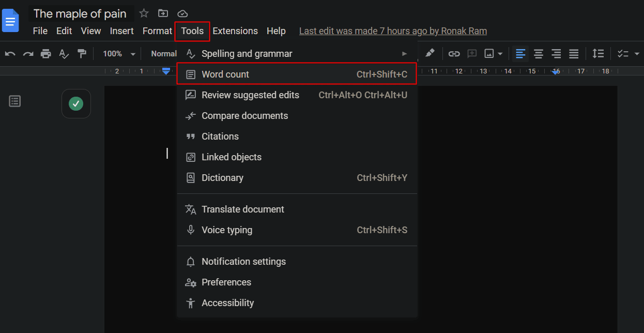644x333 pixels.
Task: Open the File menu
Action: pos(40,31)
